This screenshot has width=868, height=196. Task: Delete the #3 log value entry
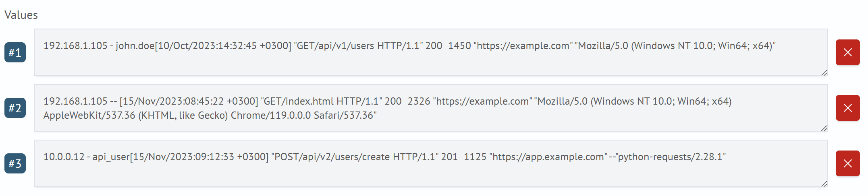coord(847,163)
